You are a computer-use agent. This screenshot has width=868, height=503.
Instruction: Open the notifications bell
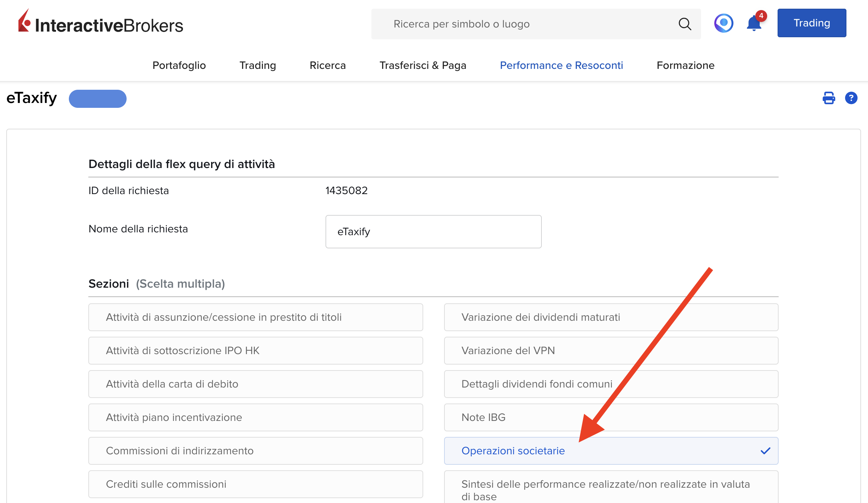(755, 23)
